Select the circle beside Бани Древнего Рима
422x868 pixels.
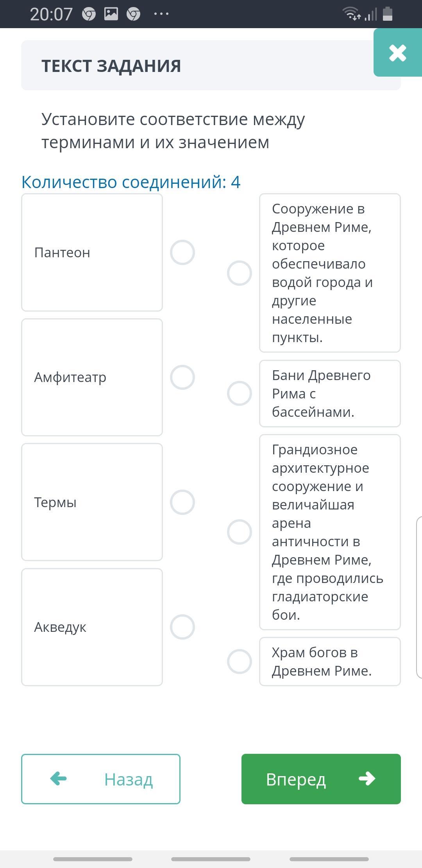[x=240, y=393]
